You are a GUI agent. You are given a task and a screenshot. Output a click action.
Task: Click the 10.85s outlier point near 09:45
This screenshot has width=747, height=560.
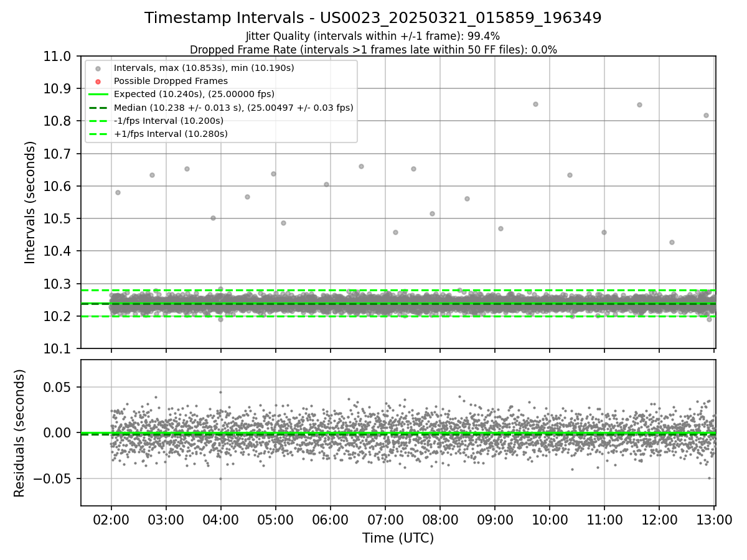tap(535, 104)
